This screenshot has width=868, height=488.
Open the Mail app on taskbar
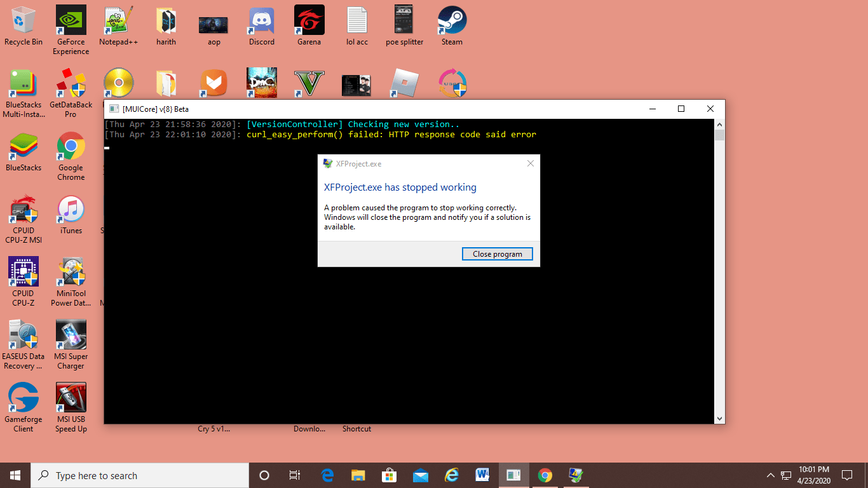point(420,475)
